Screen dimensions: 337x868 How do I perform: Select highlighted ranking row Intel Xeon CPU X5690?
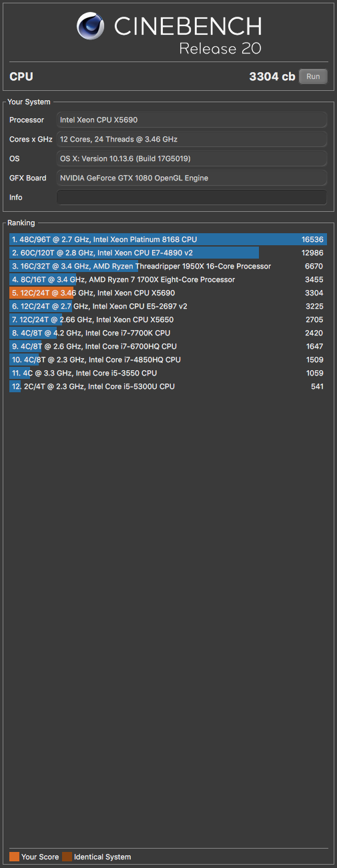(168, 293)
